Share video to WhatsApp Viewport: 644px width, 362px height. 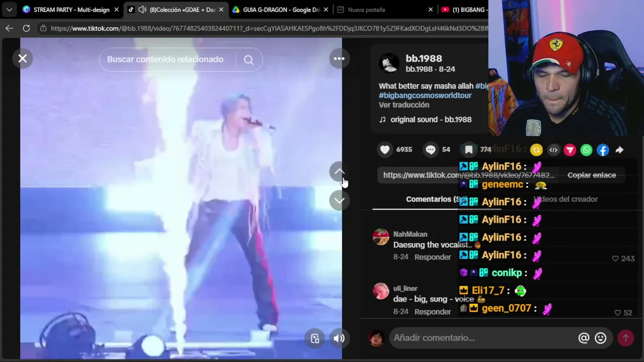[x=586, y=150]
